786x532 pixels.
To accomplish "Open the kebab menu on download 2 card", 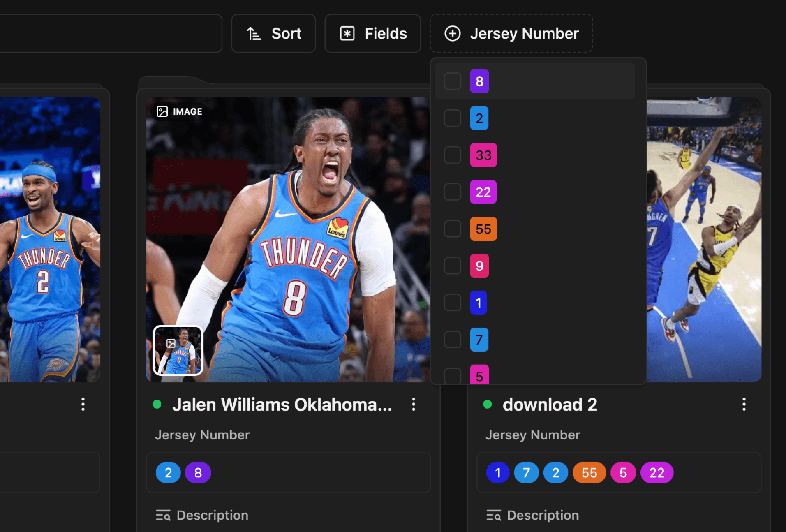I will [x=744, y=405].
